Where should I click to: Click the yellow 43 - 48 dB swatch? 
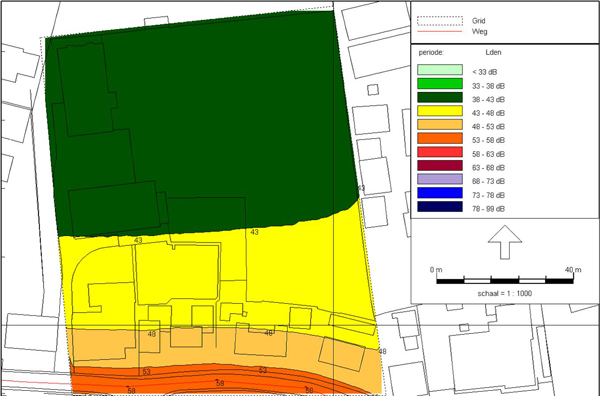[x=440, y=111]
